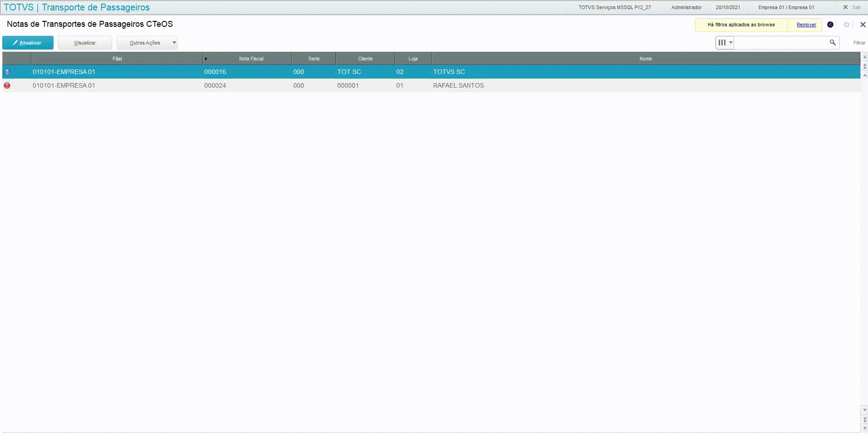Viewport: 868px width, 435px height.
Task: Jump to first record with top scroll arrow
Action: pyautogui.click(x=864, y=57)
